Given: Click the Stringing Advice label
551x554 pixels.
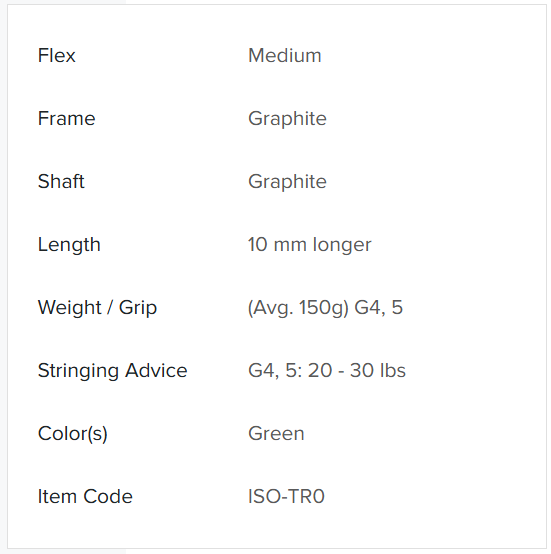Looking at the screenshot, I should (x=112, y=371).
